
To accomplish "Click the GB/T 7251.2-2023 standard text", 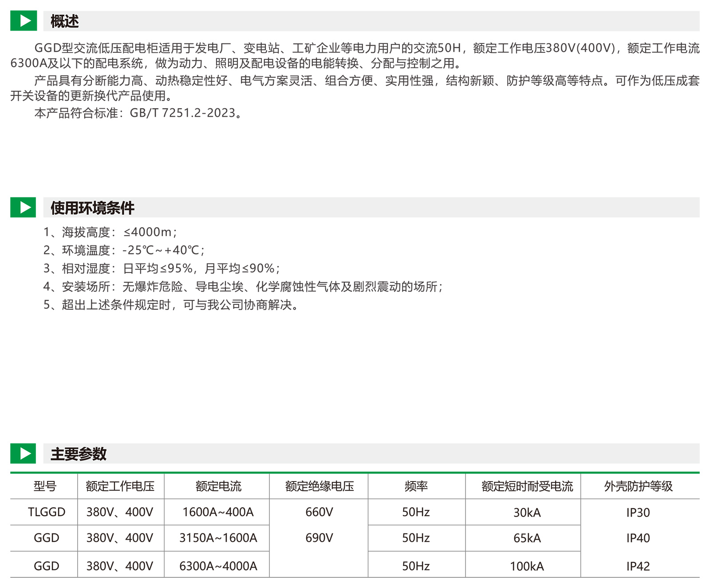I will click(x=182, y=113).
